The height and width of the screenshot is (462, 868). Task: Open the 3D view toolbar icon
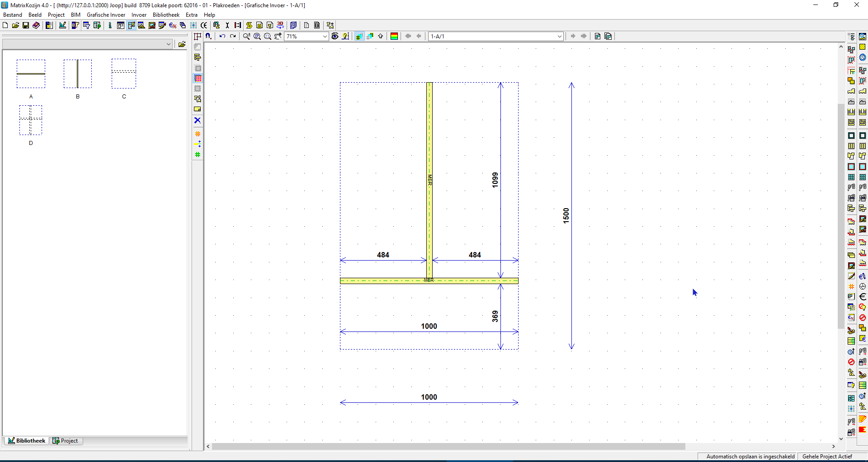(x=280, y=25)
